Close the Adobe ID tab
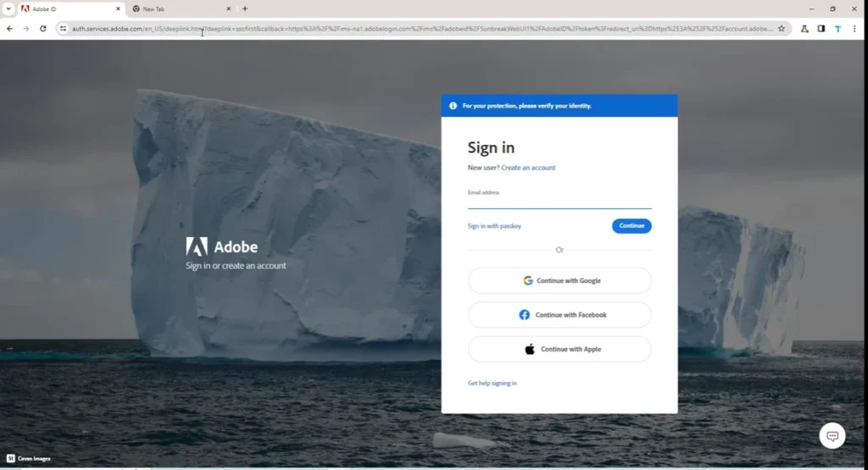Image resolution: width=868 pixels, height=470 pixels. pos(118,8)
